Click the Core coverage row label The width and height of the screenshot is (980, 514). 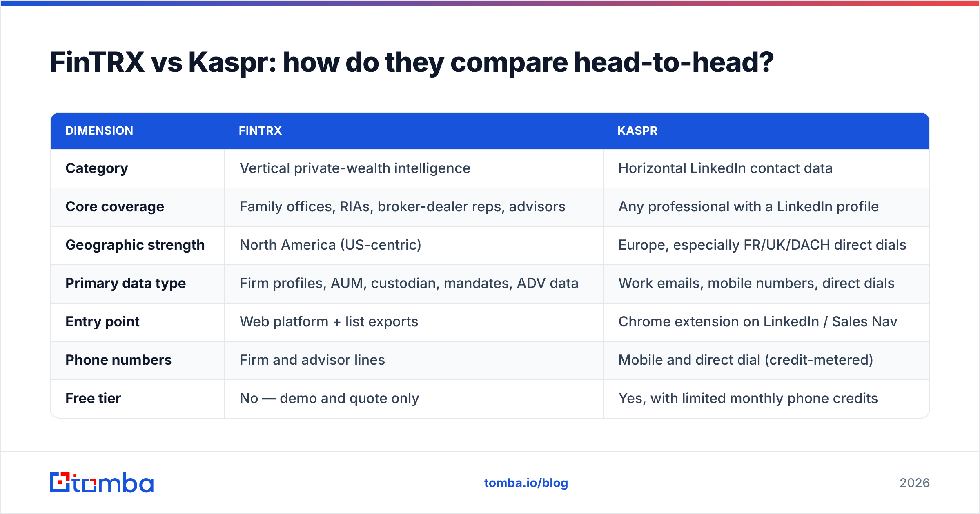(115, 207)
